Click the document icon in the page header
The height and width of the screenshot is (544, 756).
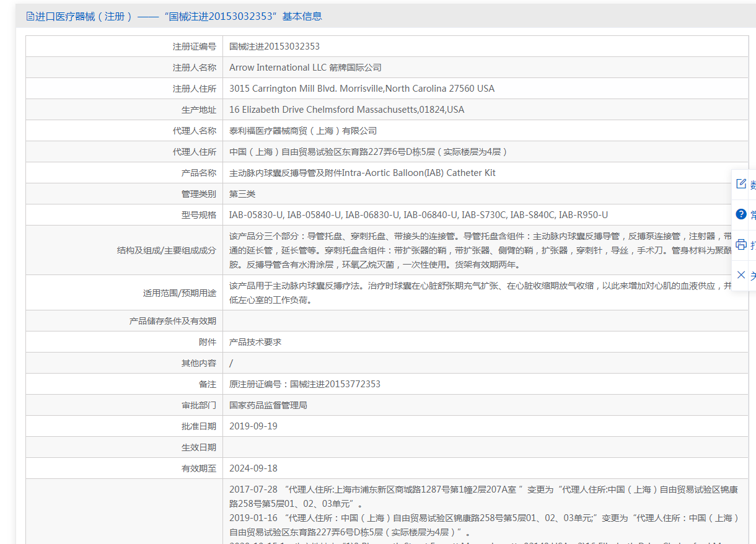(30, 17)
